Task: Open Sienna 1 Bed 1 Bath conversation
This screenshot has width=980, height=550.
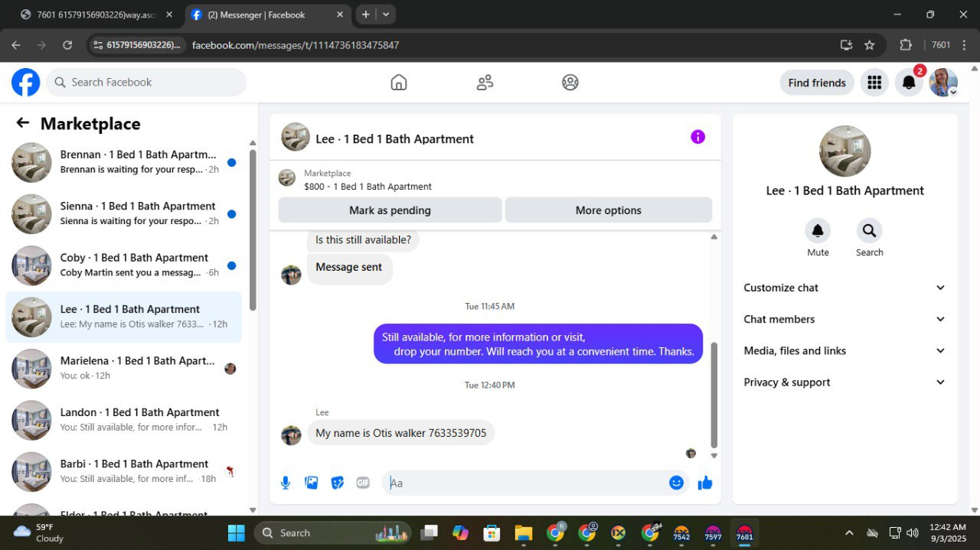Action: (x=124, y=213)
